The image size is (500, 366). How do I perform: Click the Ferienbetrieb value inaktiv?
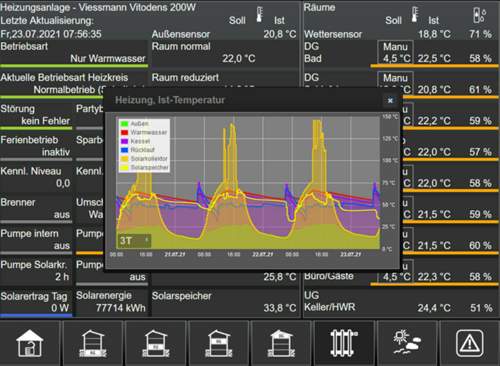click(56, 152)
